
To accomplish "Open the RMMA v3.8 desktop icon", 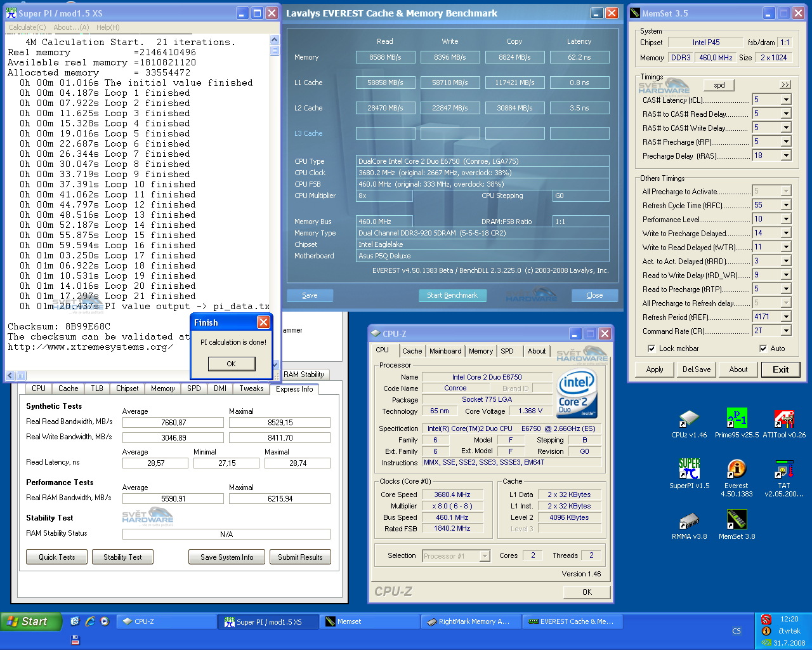I will click(x=689, y=521).
